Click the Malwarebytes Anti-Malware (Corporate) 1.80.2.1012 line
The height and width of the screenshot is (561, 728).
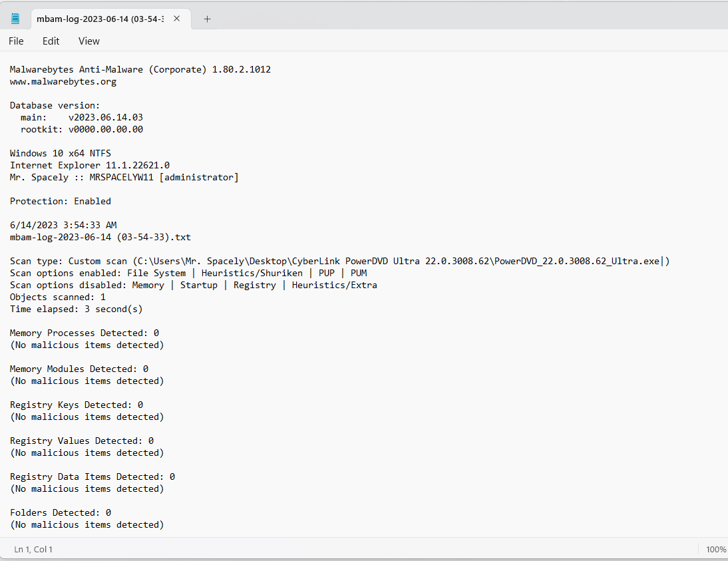pos(140,70)
